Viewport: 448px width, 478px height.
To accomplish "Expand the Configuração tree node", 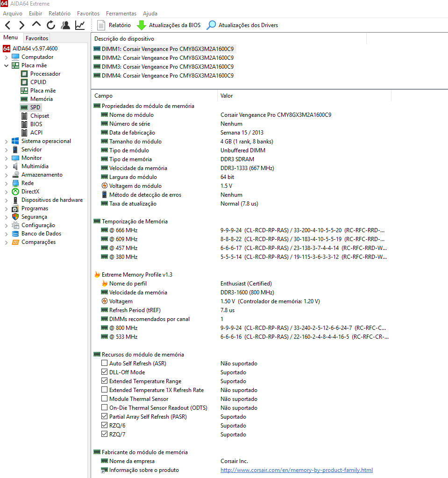I will point(6,225).
